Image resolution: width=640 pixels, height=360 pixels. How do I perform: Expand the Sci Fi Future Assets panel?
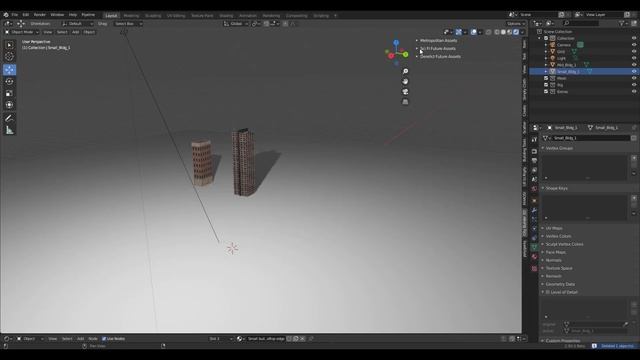point(438,49)
